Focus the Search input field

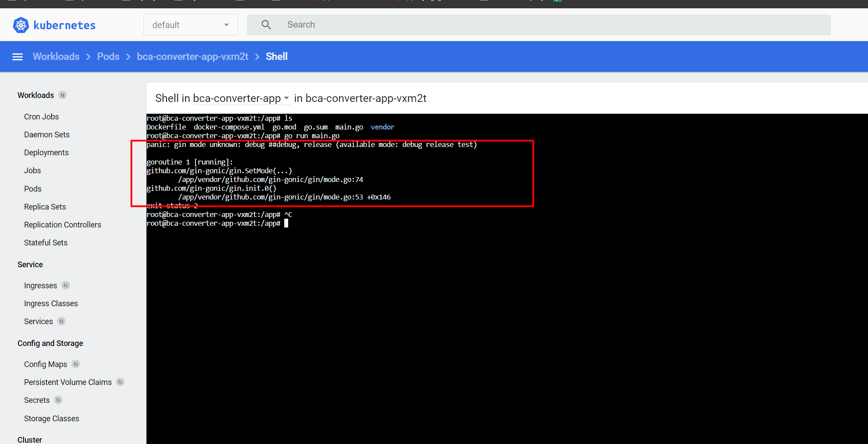(x=539, y=25)
